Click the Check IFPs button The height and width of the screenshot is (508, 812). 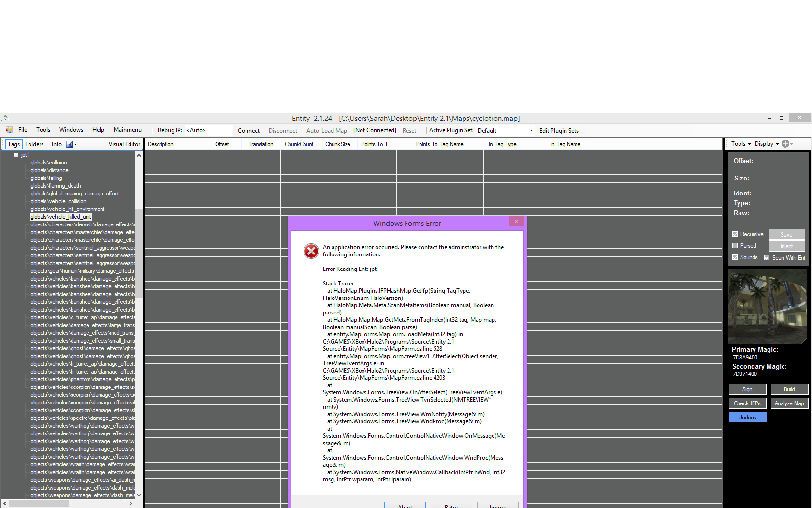point(747,403)
